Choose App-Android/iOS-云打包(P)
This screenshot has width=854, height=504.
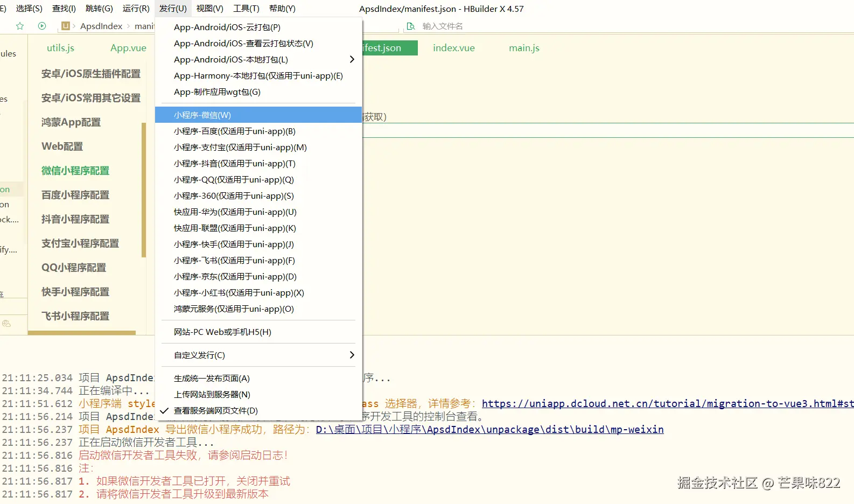pos(258,27)
